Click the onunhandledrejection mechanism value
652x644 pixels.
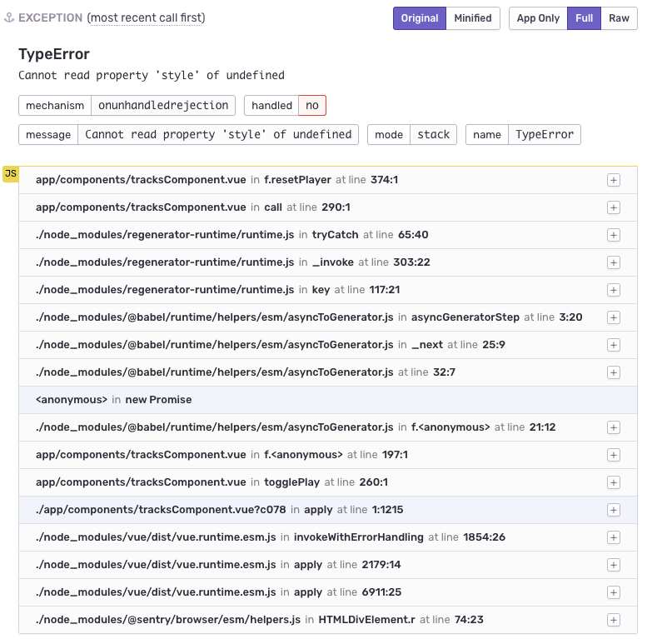(x=163, y=106)
